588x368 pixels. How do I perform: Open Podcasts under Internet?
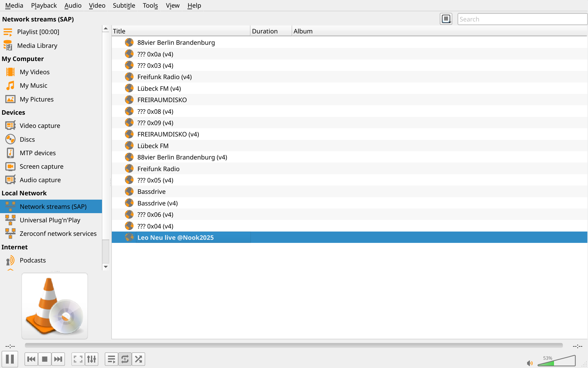click(x=33, y=260)
